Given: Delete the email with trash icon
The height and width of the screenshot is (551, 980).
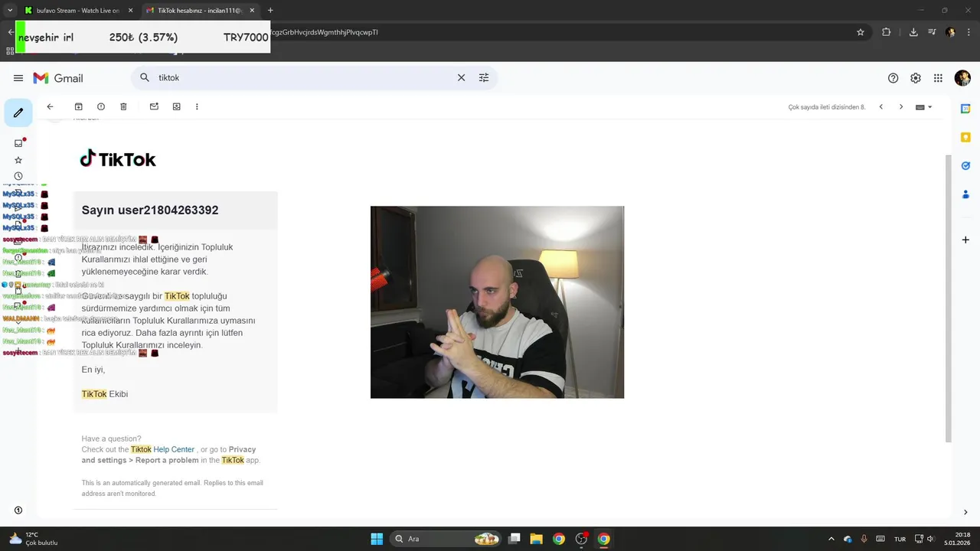Looking at the screenshot, I should coord(123,106).
